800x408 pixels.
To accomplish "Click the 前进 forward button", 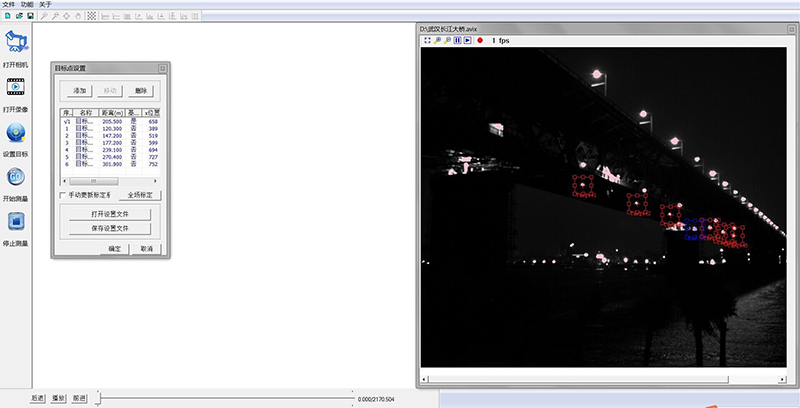I will (79, 398).
